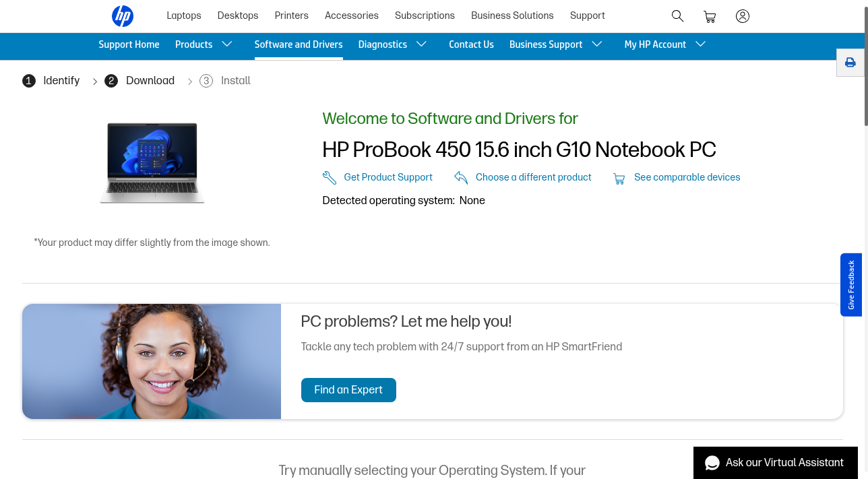Viewport: 868px width, 479px height.
Task: Click the cart icon beside See comparable devices
Action: [x=619, y=179]
